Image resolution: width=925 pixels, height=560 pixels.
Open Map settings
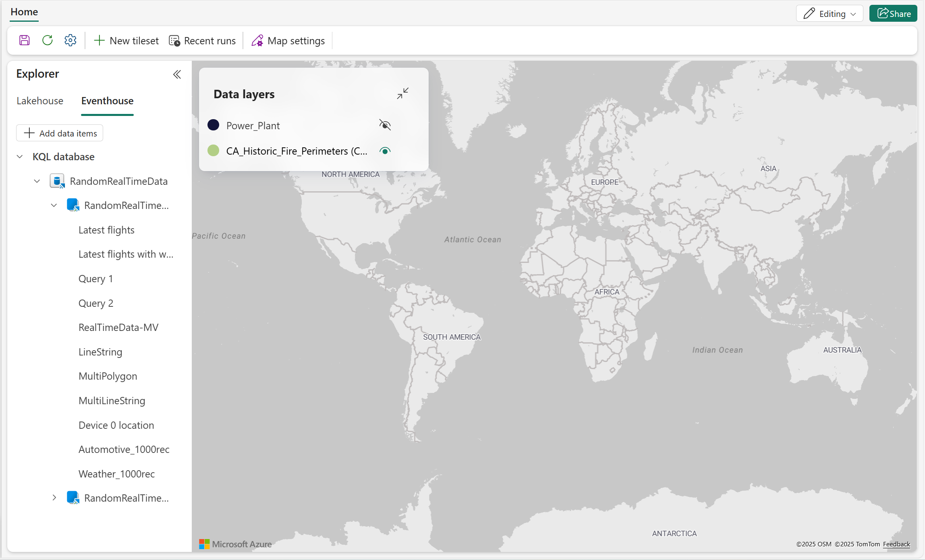tap(288, 41)
